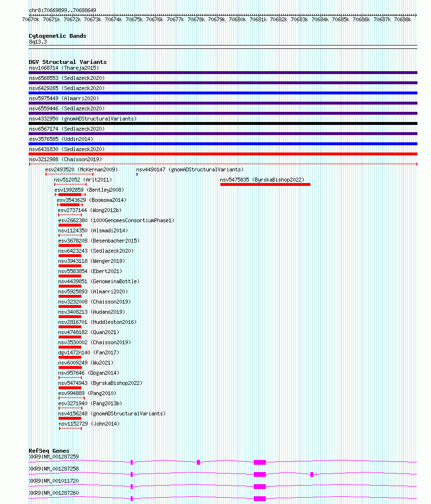The height and width of the screenshot is (504, 431).
Task: Open nsv3212988 (Chaisson2019) variant
Action: (65, 159)
